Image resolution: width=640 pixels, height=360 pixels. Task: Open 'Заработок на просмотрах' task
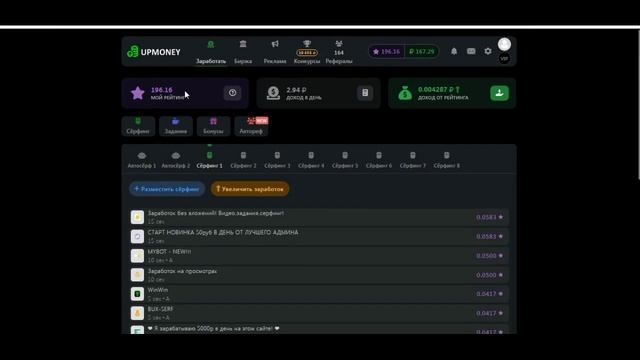319,275
